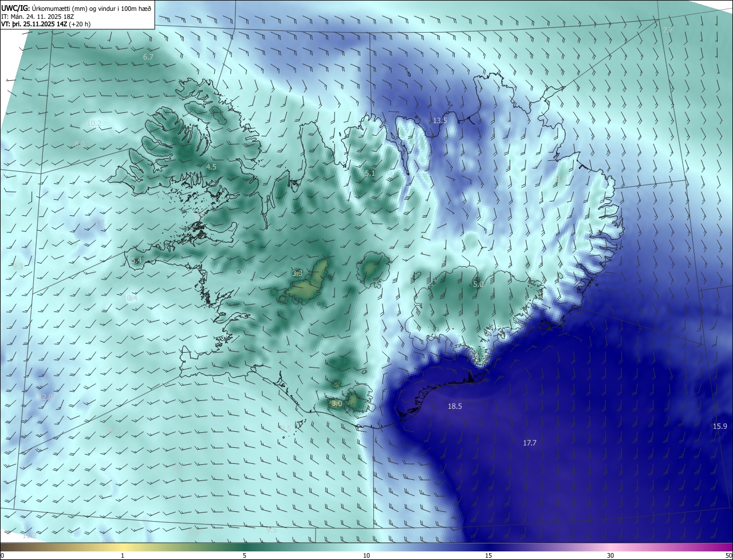Click the 6.7 value in the northwest
The width and height of the screenshot is (733, 560).
click(148, 57)
